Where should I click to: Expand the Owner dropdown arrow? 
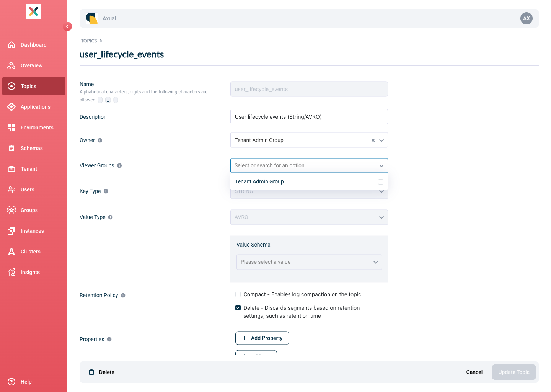coord(381,140)
